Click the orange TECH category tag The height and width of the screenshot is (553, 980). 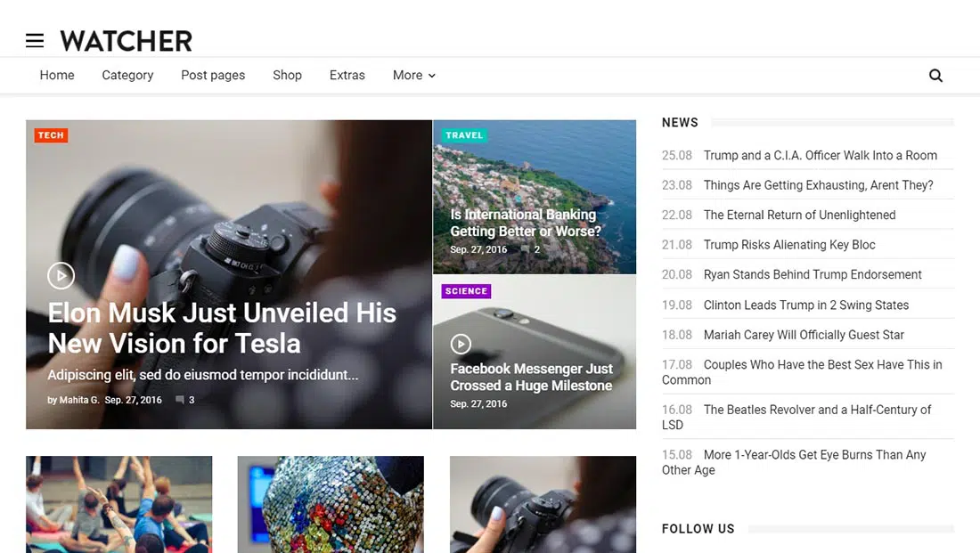(51, 135)
